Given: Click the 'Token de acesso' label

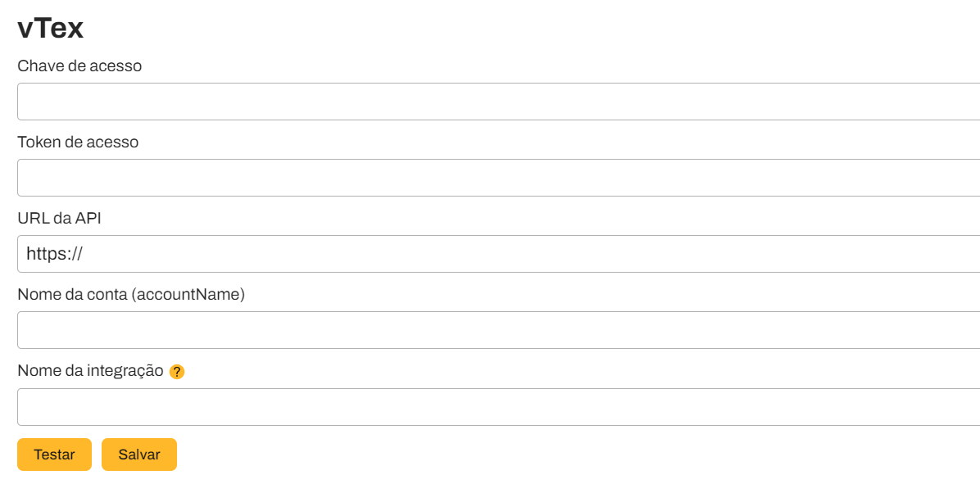Looking at the screenshot, I should click(x=78, y=142).
